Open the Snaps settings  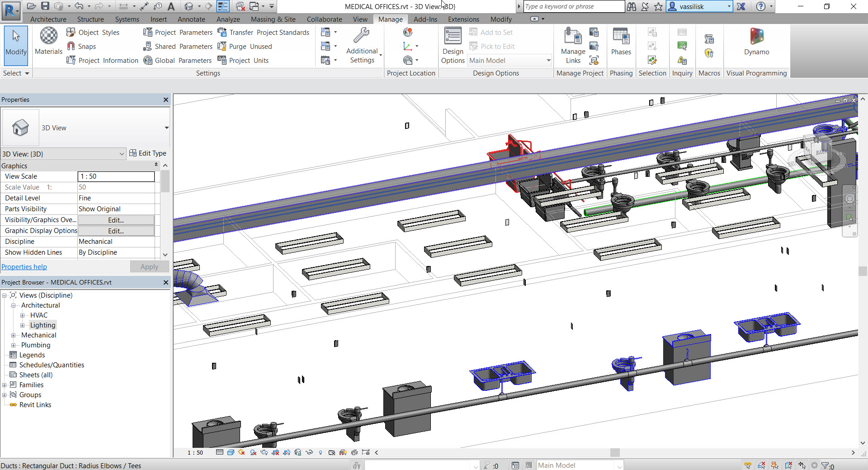coord(81,46)
